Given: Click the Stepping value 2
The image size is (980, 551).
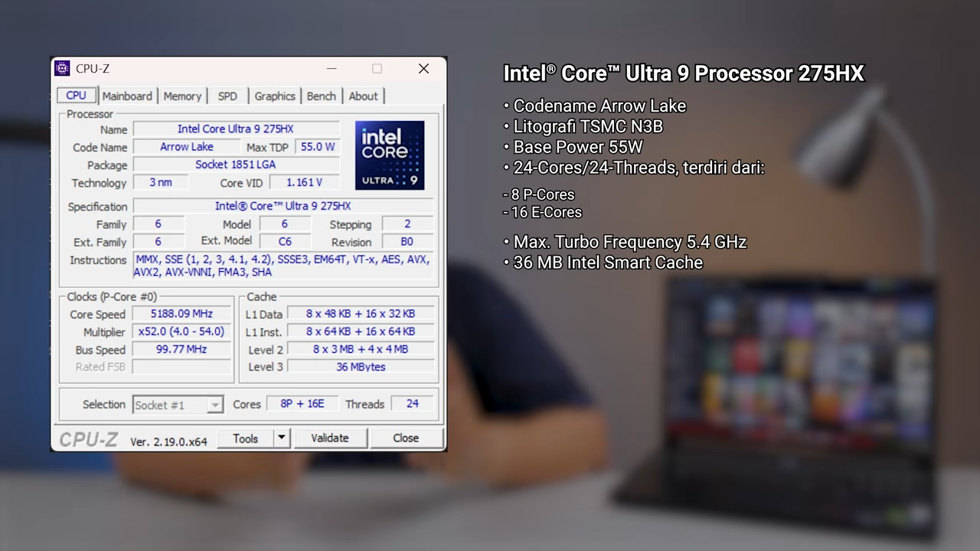Looking at the screenshot, I should pyautogui.click(x=407, y=224).
